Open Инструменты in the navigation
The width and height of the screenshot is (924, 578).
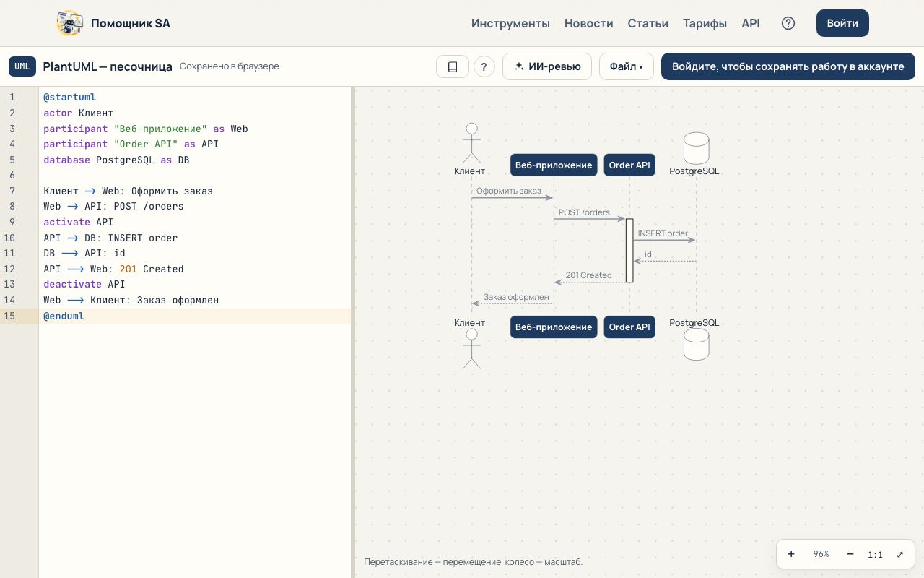click(510, 23)
